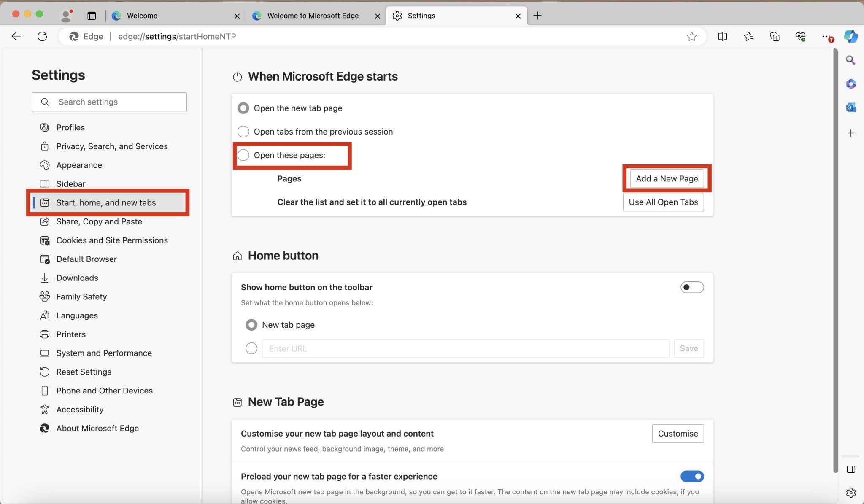The height and width of the screenshot is (504, 864).
Task: Switch to the Welcome to Microsoft Edge tab
Action: (313, 16)
